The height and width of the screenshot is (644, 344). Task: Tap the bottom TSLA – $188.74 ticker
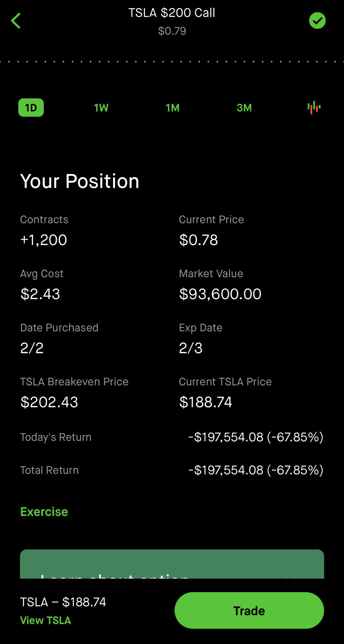pos(63,602)
